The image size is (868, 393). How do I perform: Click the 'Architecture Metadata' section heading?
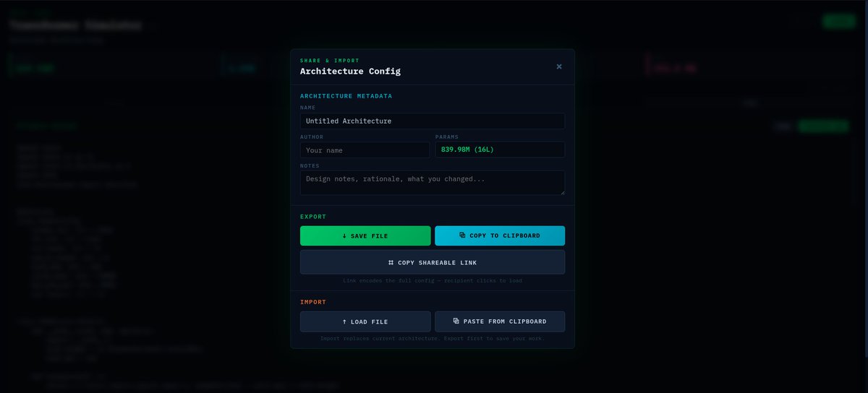pos(346,96)
